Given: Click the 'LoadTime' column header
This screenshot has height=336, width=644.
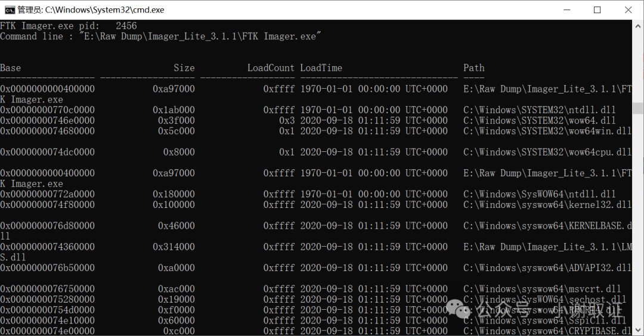Looking at the screenshot, I should click(321, 68).
